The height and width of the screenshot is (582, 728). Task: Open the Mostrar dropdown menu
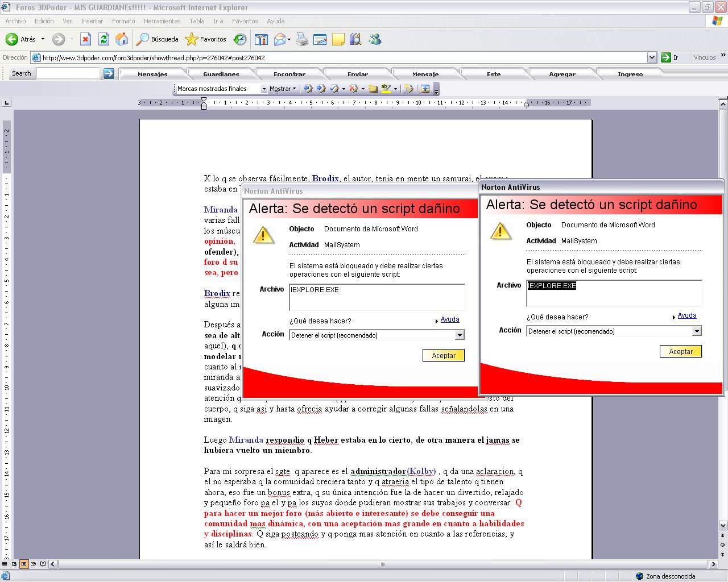coord(283,89)
